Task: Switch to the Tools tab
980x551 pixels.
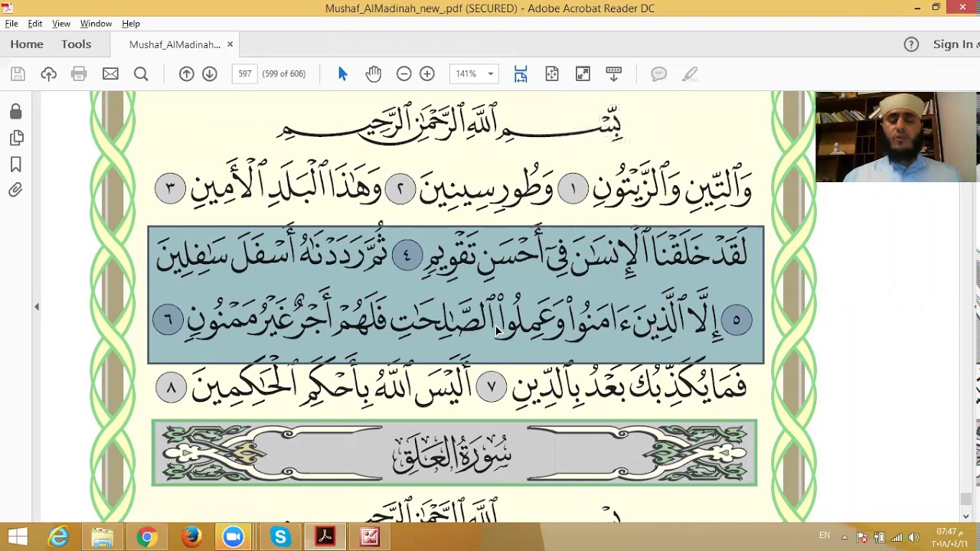Action: pos(77,44)
